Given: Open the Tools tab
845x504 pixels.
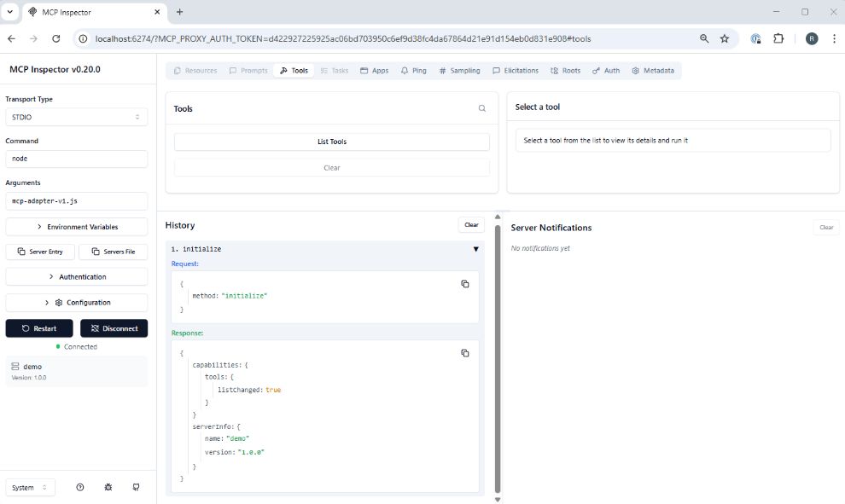Looking at the screenshot, I should pos(294,71).
